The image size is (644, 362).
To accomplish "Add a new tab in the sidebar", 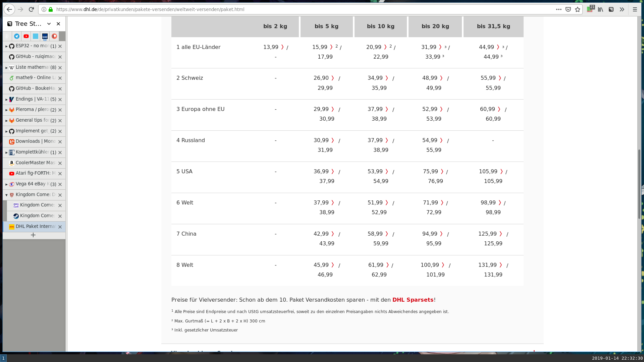I will (x=33, y=235).
